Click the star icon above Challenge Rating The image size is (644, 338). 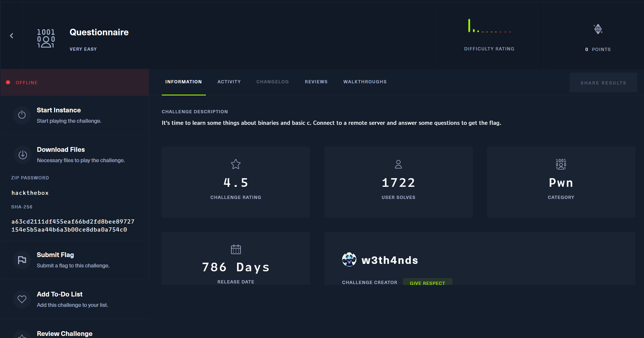(236, 164)
